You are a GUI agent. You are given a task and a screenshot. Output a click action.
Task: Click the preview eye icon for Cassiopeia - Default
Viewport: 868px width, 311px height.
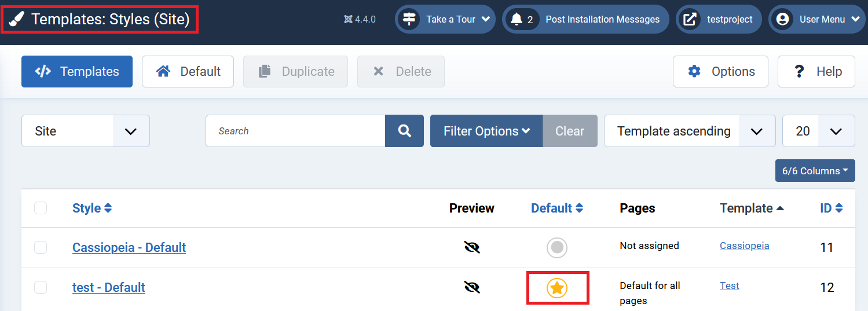472,247
